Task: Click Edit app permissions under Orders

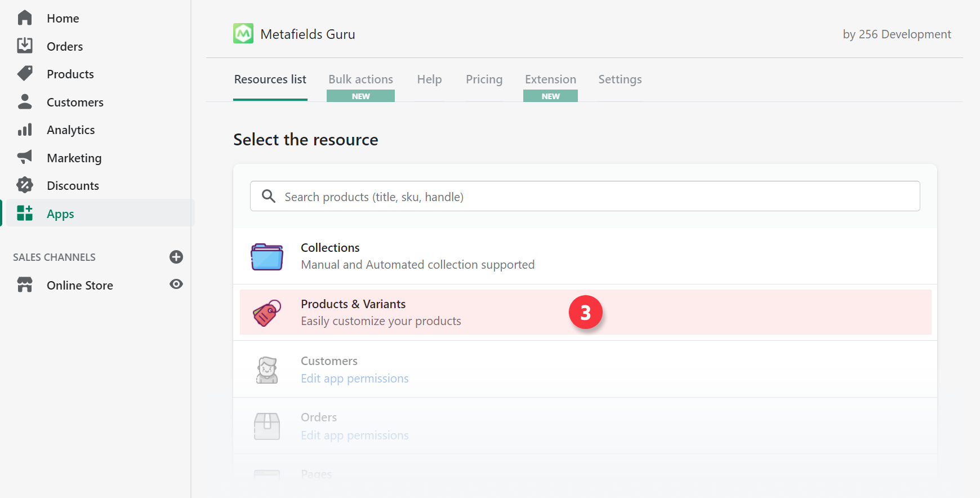Action: [x=355, y=435]
